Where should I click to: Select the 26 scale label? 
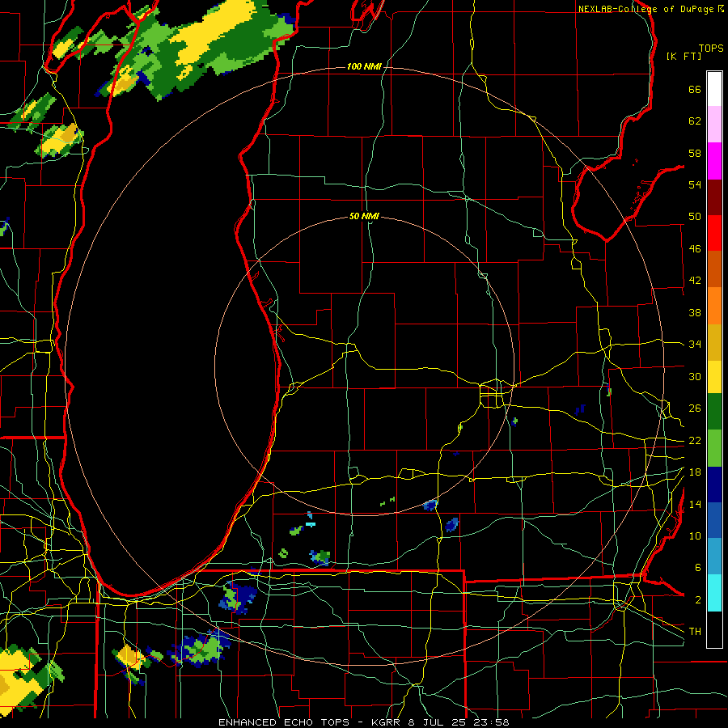coord(695,408)
